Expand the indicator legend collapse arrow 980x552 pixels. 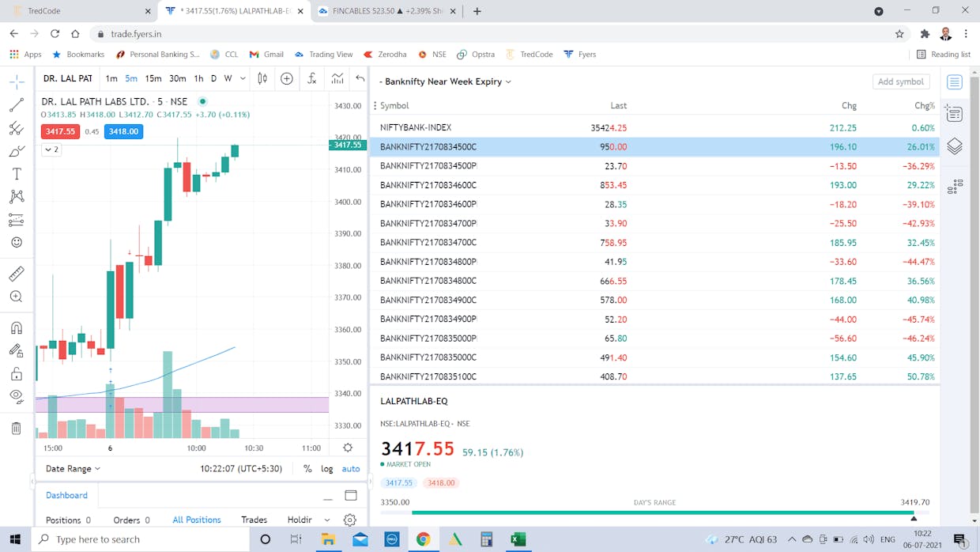pos(51,149)
